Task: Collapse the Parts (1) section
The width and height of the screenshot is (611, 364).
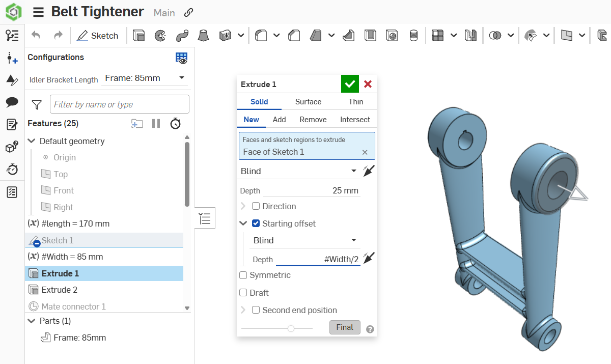Action: [x=32, y=321]
